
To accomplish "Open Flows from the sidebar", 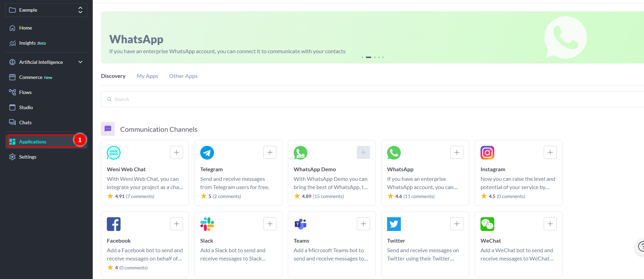I will [25, 92].
